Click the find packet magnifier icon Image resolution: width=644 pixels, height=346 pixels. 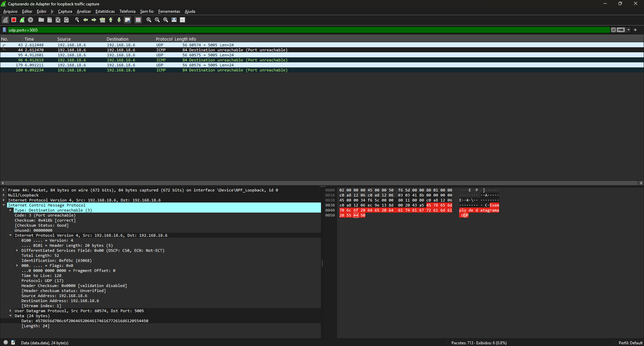click(77, 20)
